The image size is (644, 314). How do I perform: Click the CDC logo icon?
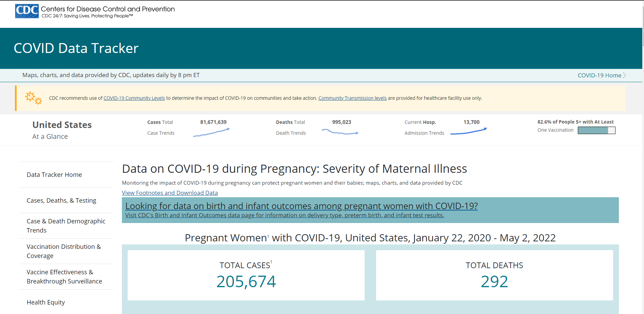tap(27, 11)
